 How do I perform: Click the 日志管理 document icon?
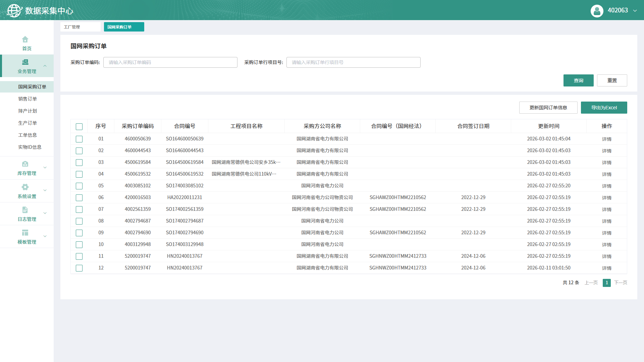tap(25, 210)
